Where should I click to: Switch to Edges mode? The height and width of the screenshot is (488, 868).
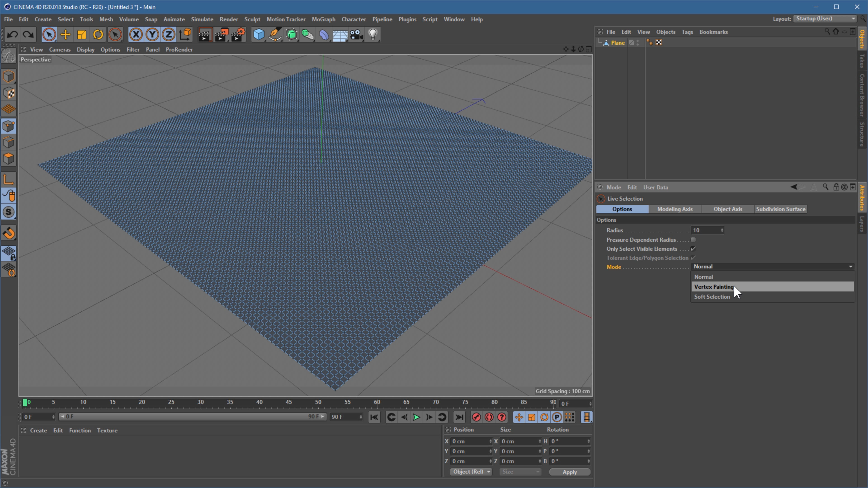point(9,143)
